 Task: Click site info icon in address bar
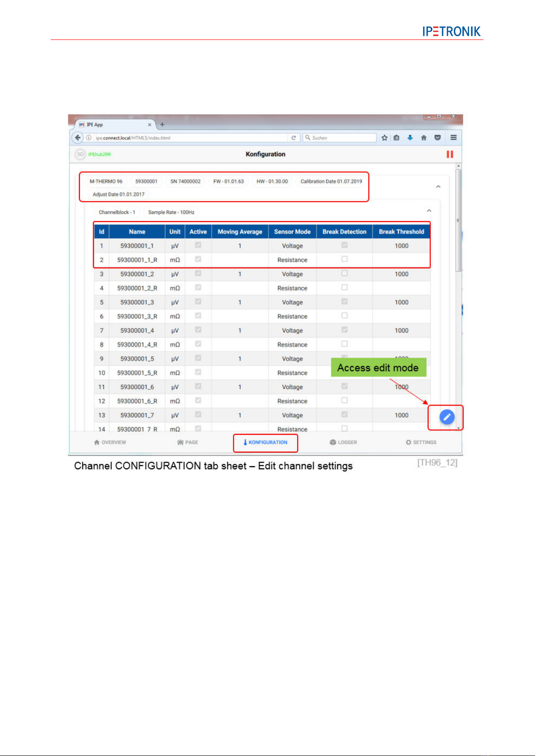89,138
